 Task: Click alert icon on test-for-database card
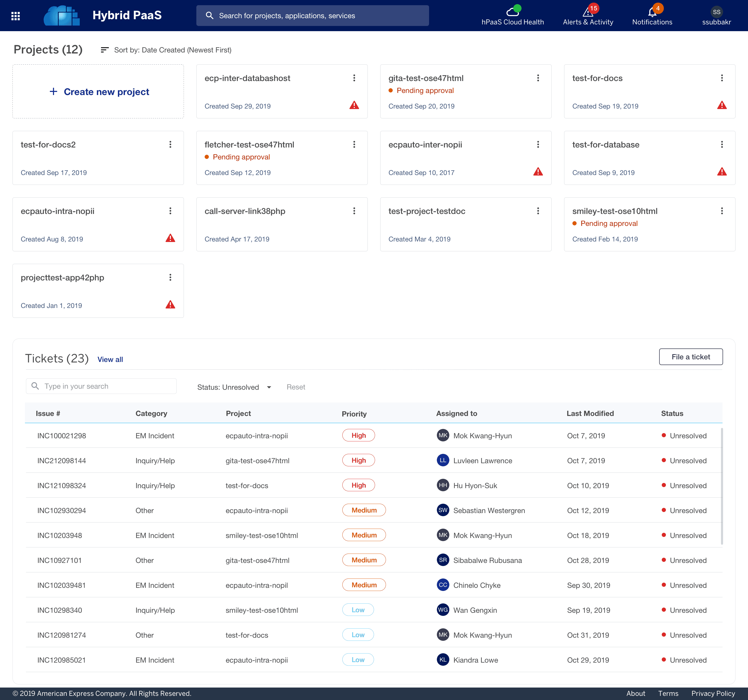click(722, 172)
